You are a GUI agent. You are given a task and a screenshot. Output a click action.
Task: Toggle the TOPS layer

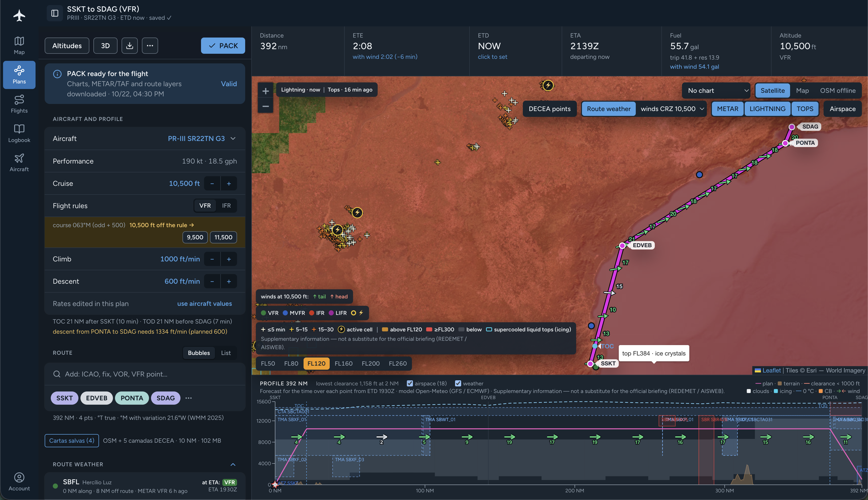pos(805,109)
